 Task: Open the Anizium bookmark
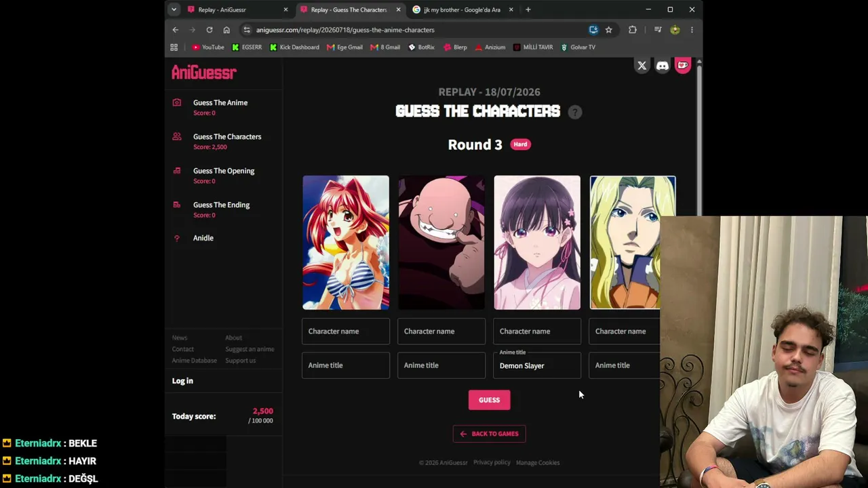[x=490, y=47]
